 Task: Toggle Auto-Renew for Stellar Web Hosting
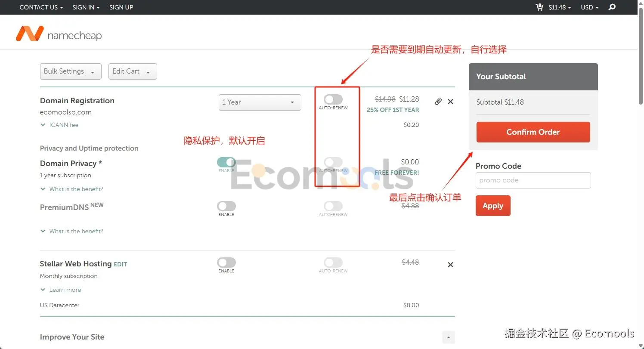tap(333, 263)
